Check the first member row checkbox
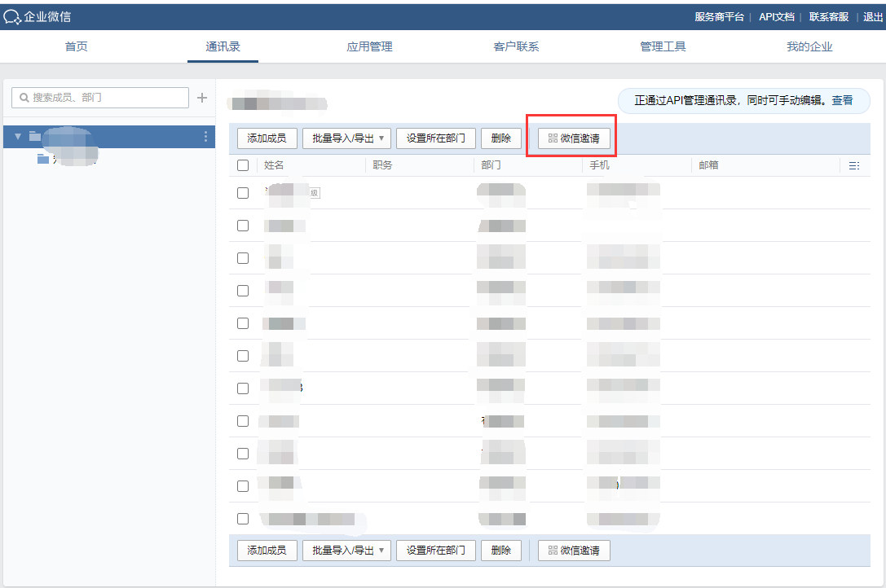This screenshot has width=886, height=588. tap(243, 193)
